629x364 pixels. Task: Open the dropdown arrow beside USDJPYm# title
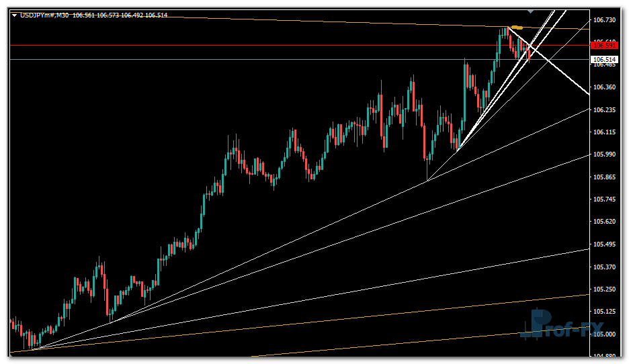(x=14, y=15)
